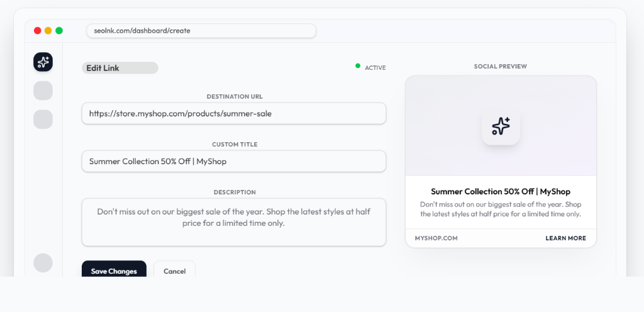Click the sparkle icon in the social preview image
Viewport: 644px width, 312px height.
501,126
